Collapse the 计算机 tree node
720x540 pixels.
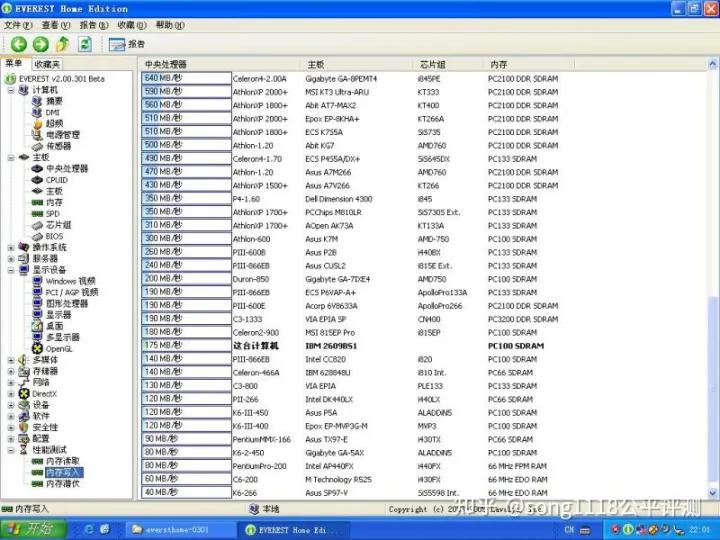(11, 90)
